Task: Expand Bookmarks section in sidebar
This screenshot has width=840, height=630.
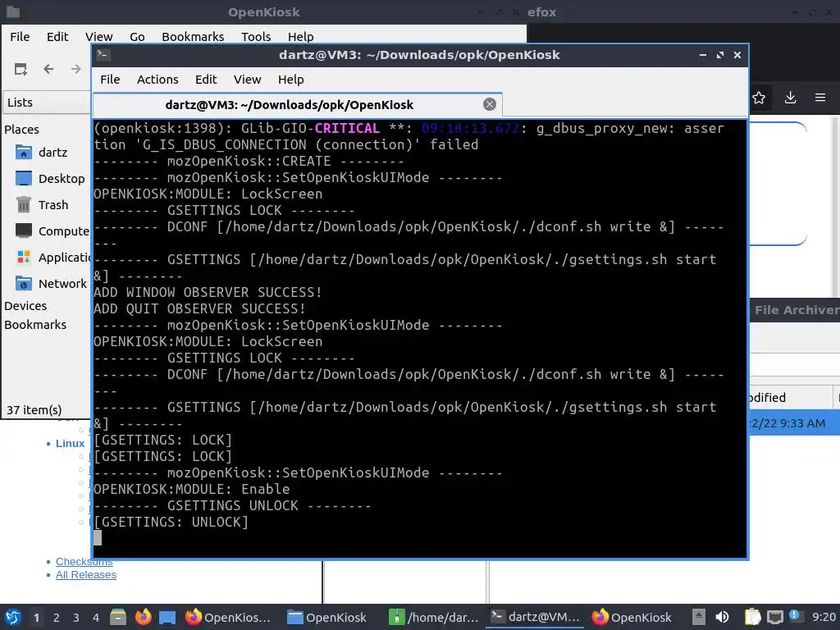Action: [35, 325]
